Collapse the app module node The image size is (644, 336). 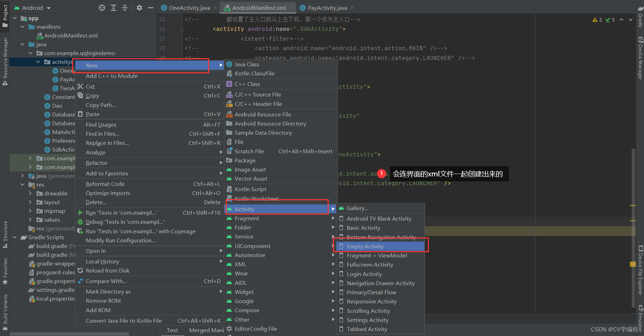click(15, 18)
